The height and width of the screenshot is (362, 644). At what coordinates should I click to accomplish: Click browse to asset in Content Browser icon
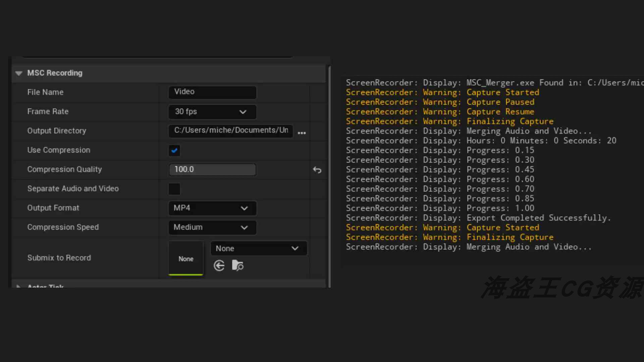(x=237, y=266)
